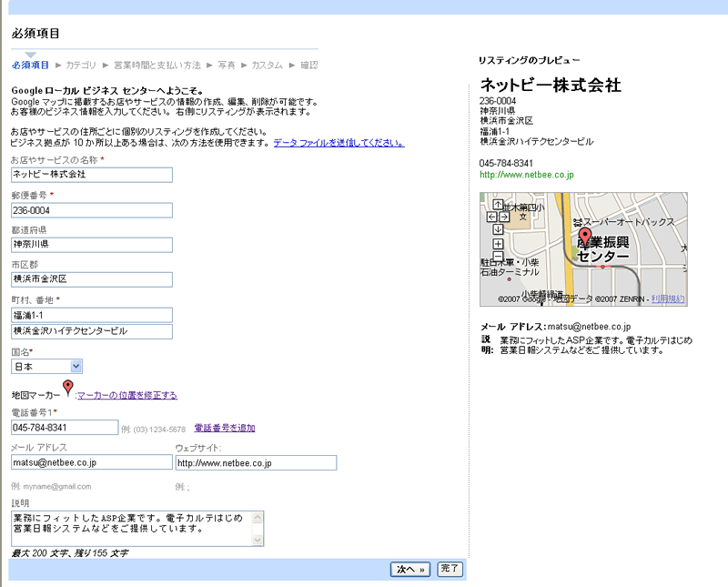Click the preview email matsu@netbee.co.jp

(x=589, y=327)
